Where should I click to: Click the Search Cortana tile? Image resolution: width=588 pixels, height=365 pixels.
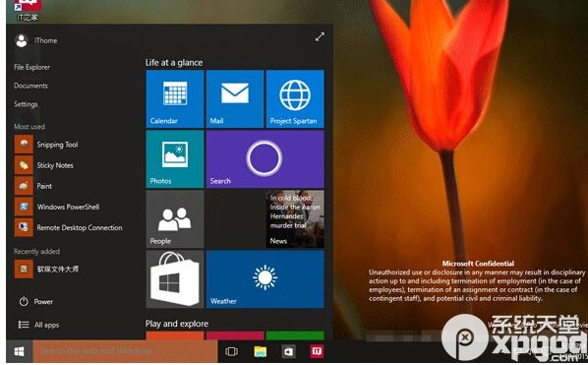click(x=265, y=159)
